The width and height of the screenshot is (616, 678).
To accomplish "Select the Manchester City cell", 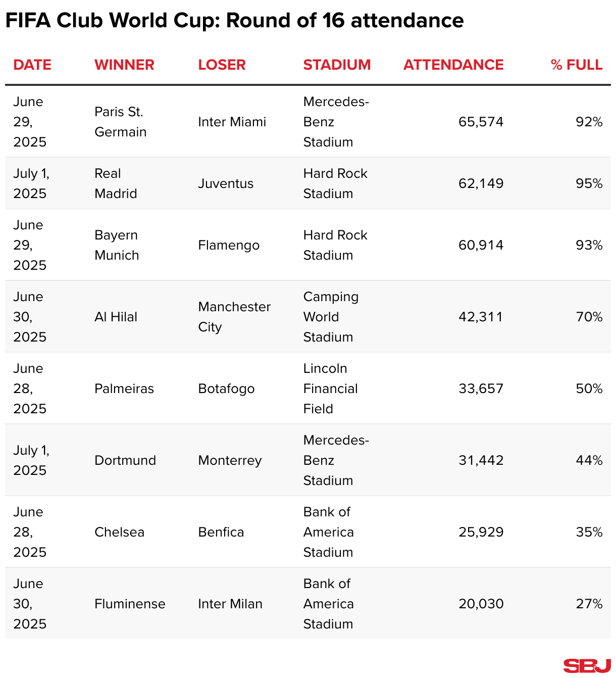I will pyautogui.click(x=234, y=317).
